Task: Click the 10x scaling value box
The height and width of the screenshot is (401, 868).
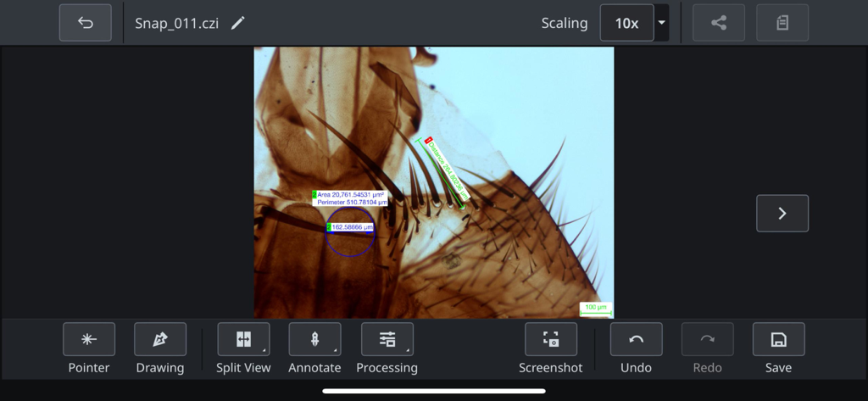Action: coord(626,23)
